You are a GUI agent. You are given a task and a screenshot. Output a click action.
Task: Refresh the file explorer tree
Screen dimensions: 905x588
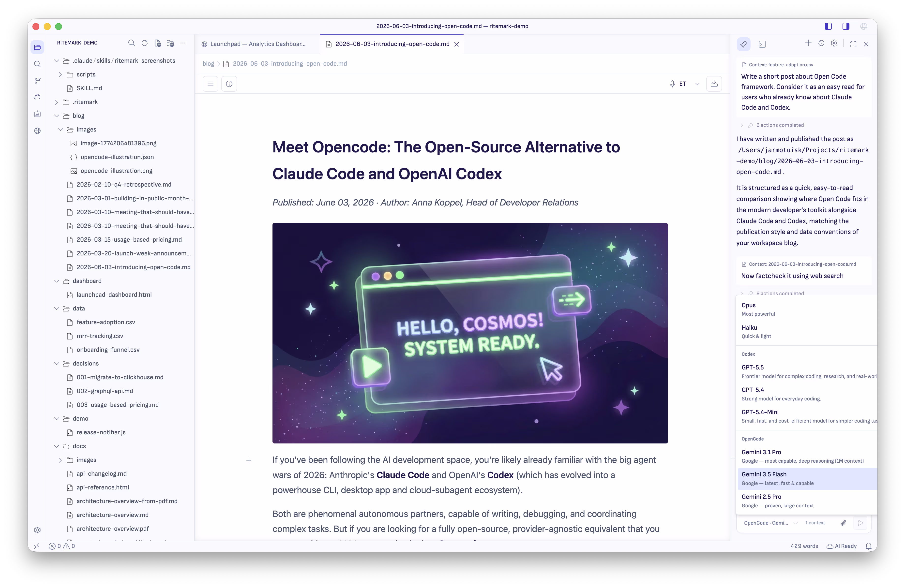[145, 43]
